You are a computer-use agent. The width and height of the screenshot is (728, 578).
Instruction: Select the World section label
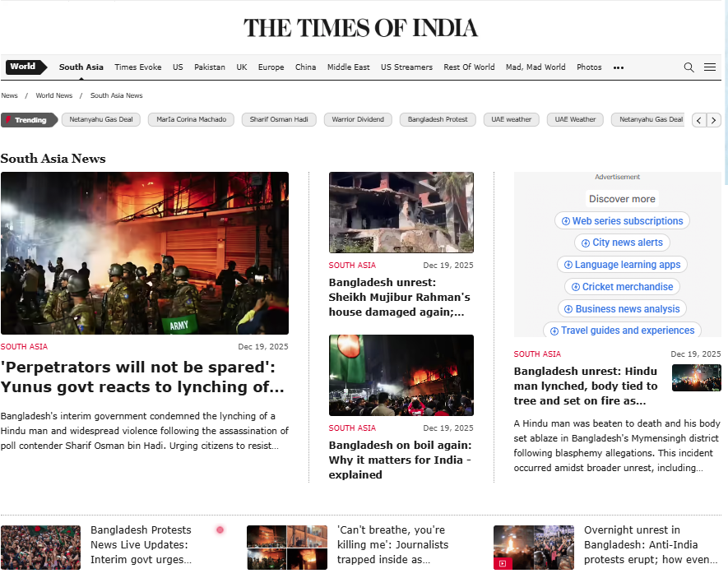pyautogui.click(x=23, y=67)
